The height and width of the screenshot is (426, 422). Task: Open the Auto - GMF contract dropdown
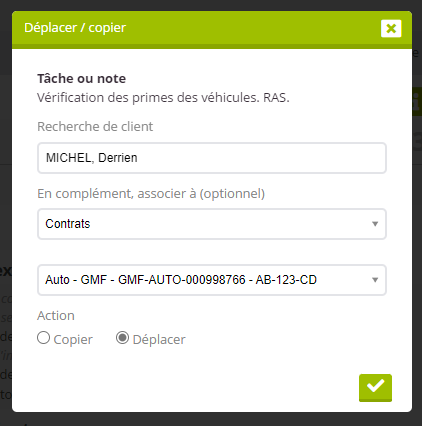[212, 280]
